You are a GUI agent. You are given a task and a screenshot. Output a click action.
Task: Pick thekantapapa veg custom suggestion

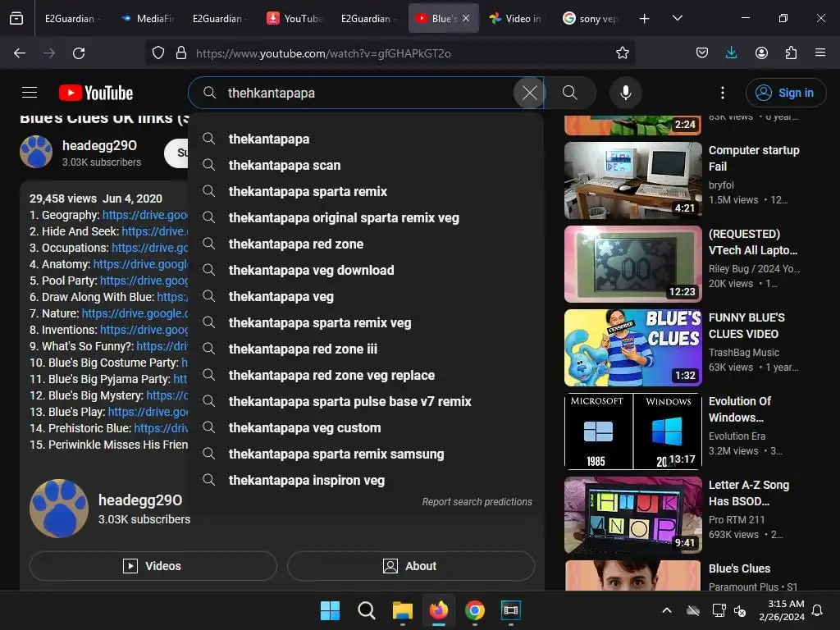coord(366,427)
